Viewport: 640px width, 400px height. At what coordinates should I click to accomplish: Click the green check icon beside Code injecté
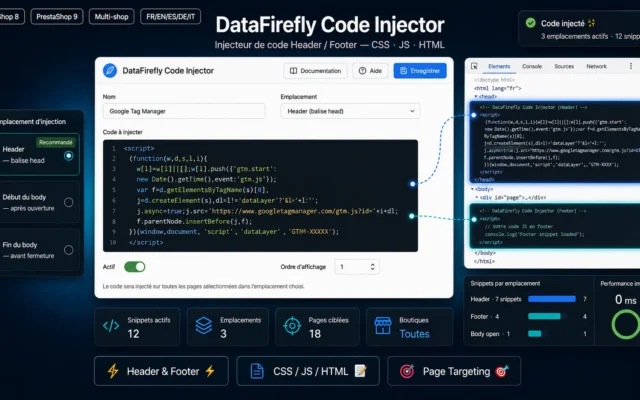point(531,23)
